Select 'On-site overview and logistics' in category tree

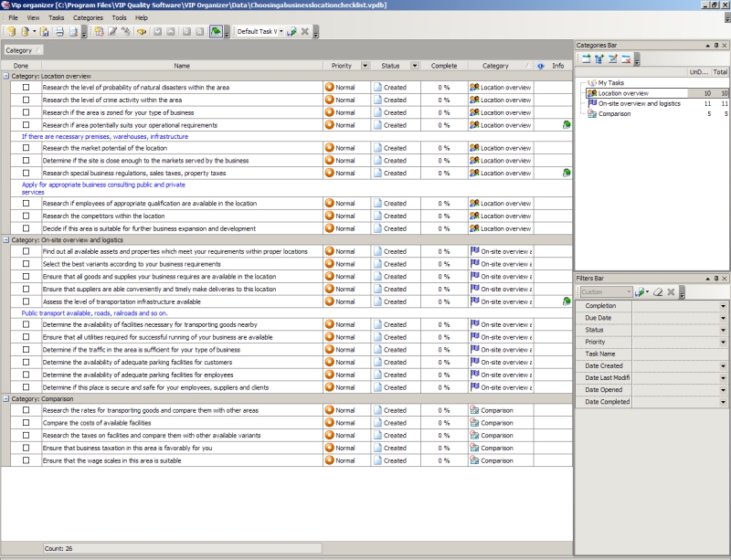point(639,104)
